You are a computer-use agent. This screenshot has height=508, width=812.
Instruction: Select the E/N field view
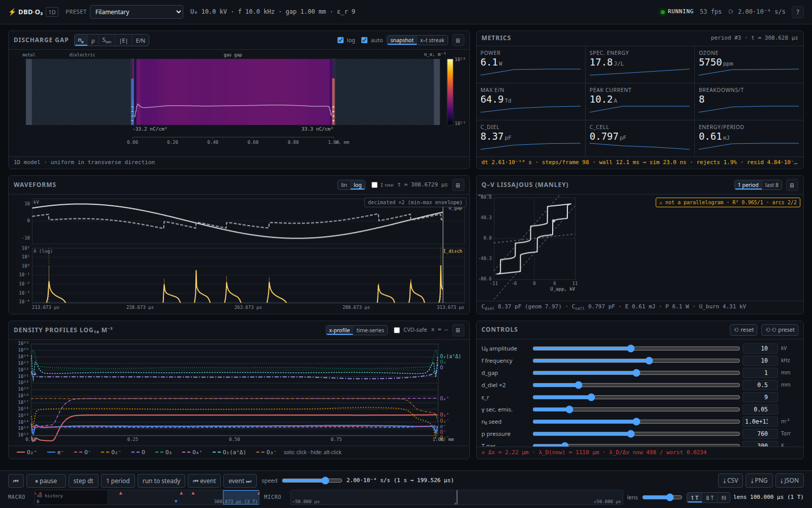click(x=141, y=41)
